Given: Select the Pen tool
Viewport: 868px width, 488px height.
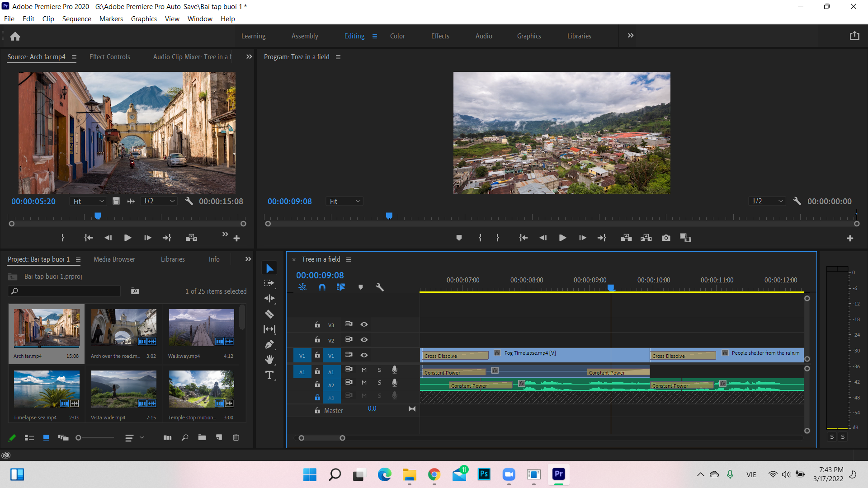Looking at the screenshot, I should [x=269, y=344].
